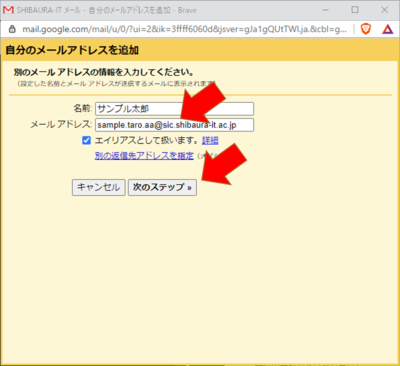Viewport: 400px width, 366px height.
Task: Click the 名前 input field
Action: 174,109
